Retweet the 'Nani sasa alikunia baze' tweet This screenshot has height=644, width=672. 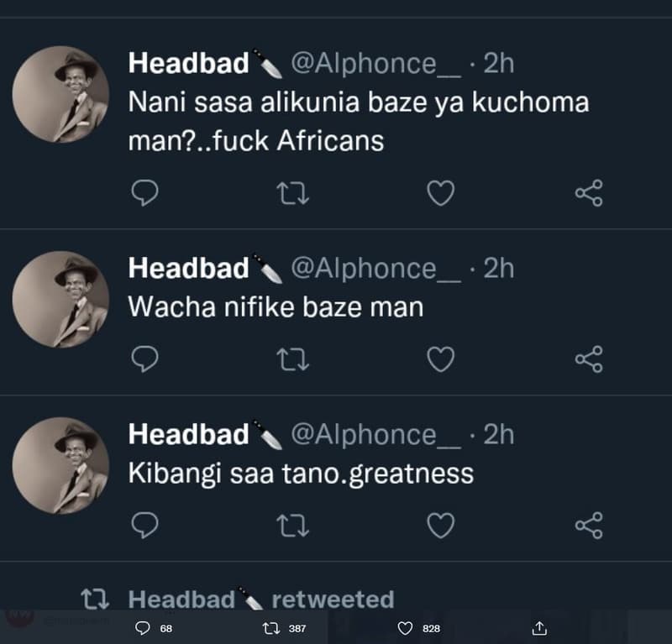pyautogui.click(x=294, y=193)
